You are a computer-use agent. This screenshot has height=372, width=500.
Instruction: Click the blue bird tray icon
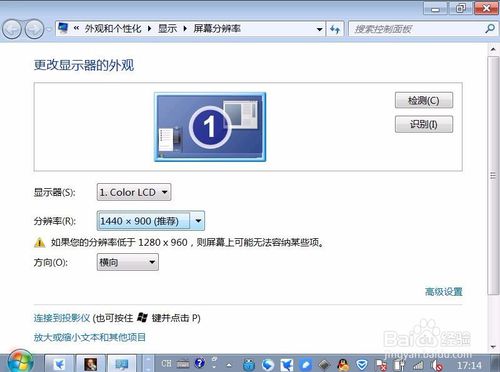click(286, 365)
